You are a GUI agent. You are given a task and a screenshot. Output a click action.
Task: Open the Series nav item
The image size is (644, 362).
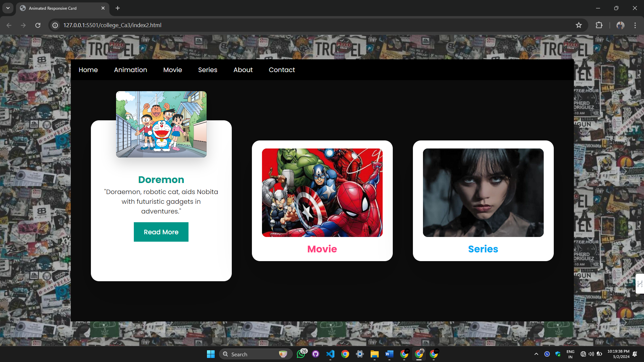[x=208, y=70]
